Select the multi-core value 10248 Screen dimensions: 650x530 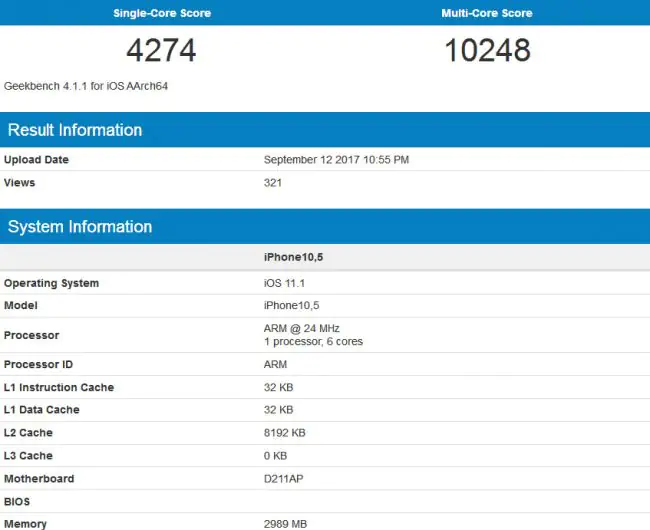(x=488, y=51)
